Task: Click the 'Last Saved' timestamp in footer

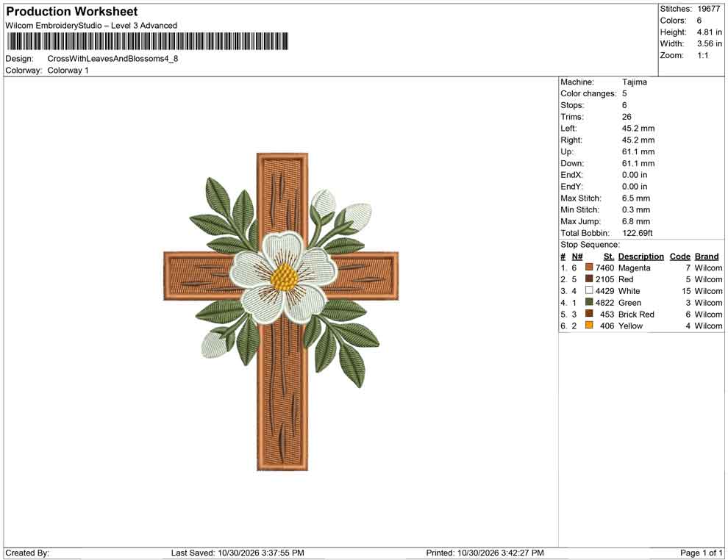Action: [x=238, y=553]
